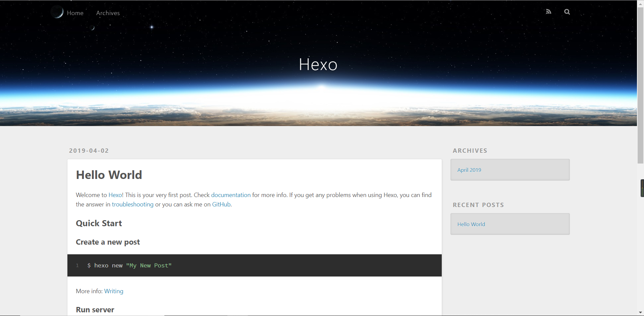Open the Archives nav item
Screen dimensions: 644x316
pyautogui.click(x=108, y=13)
